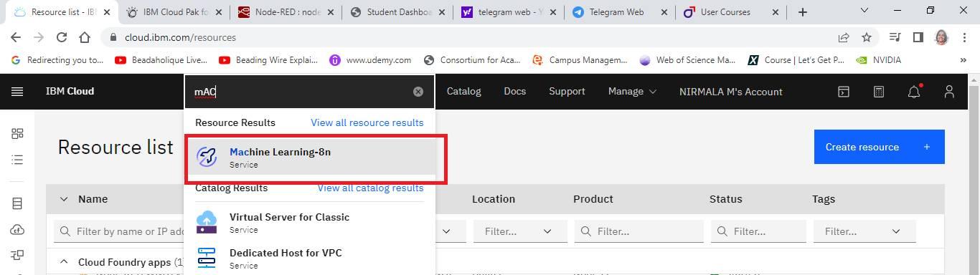Open the notifications bell icon
The height and width of the screenshot is (275, 980).
click(x=914, y=92)
